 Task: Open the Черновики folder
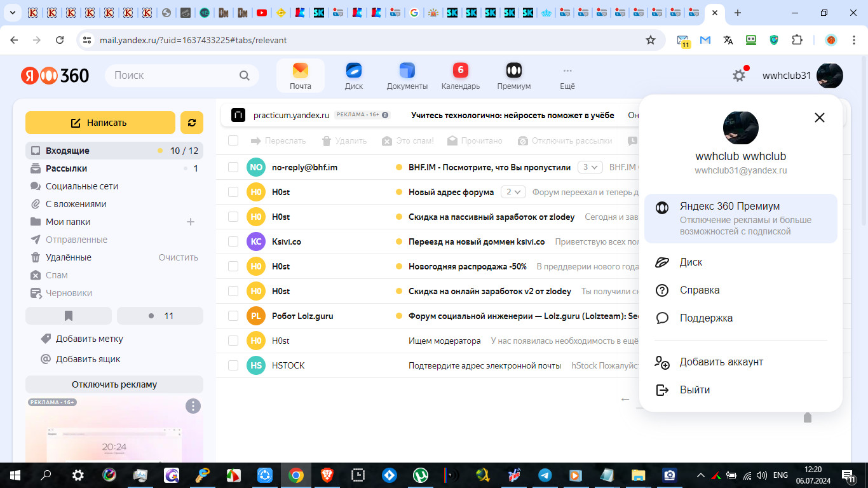pyautogui.click(x=114, y=293)
